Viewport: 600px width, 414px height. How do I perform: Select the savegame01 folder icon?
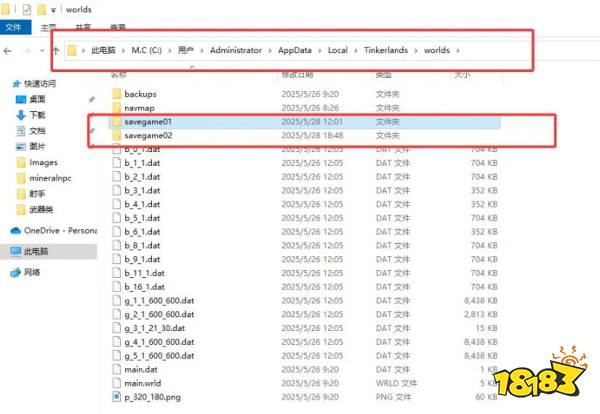(117, 121)
